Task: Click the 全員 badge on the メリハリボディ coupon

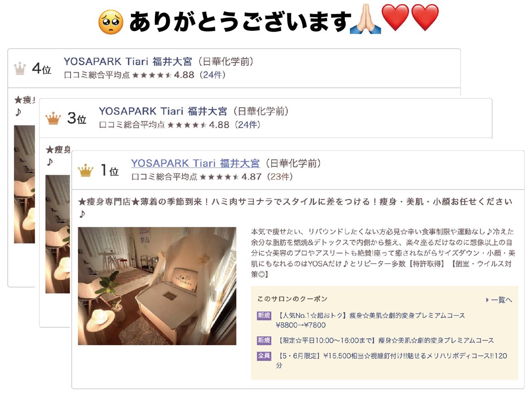Action: [x=264, y=356]
